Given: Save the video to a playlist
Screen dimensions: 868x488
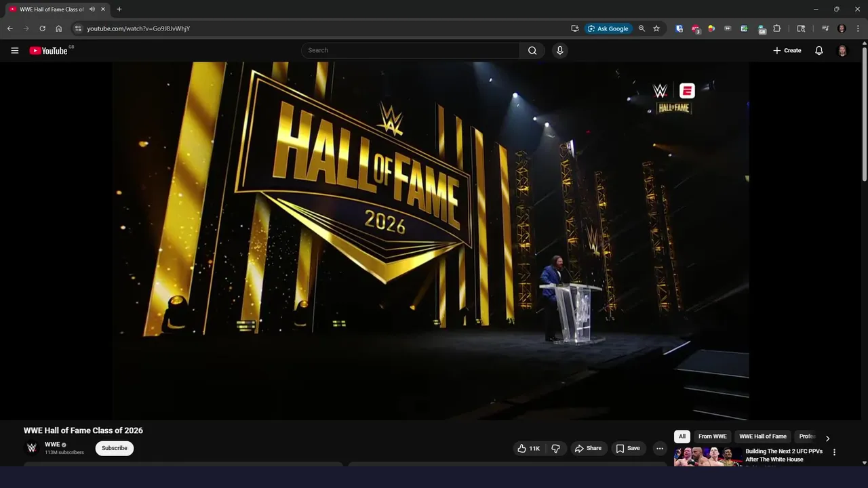Looking at the screenshot, I should [627, 448].
